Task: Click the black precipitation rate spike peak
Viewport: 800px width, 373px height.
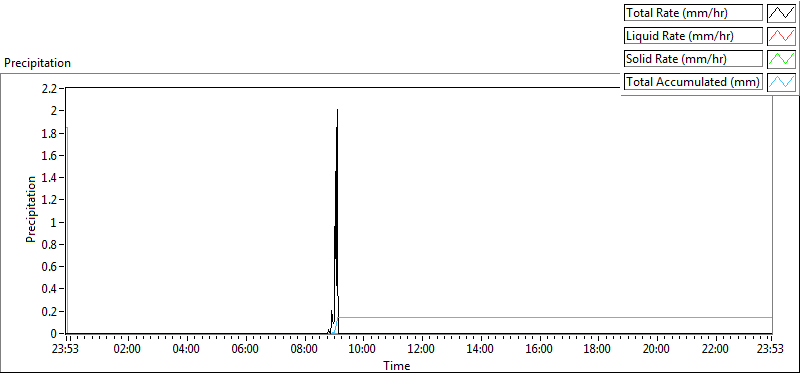Action: pos(337,110)
